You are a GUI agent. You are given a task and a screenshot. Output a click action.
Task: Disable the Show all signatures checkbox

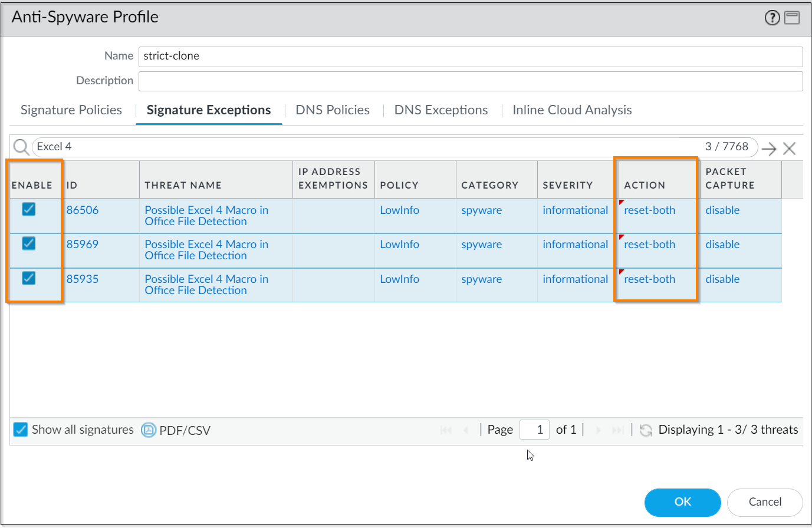21,430
